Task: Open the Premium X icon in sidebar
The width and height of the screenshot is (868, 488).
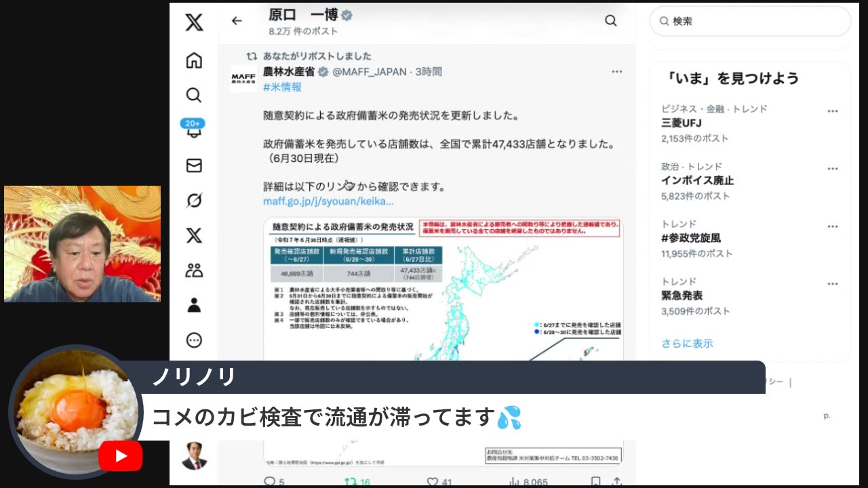Action: [x=194, y=236]
